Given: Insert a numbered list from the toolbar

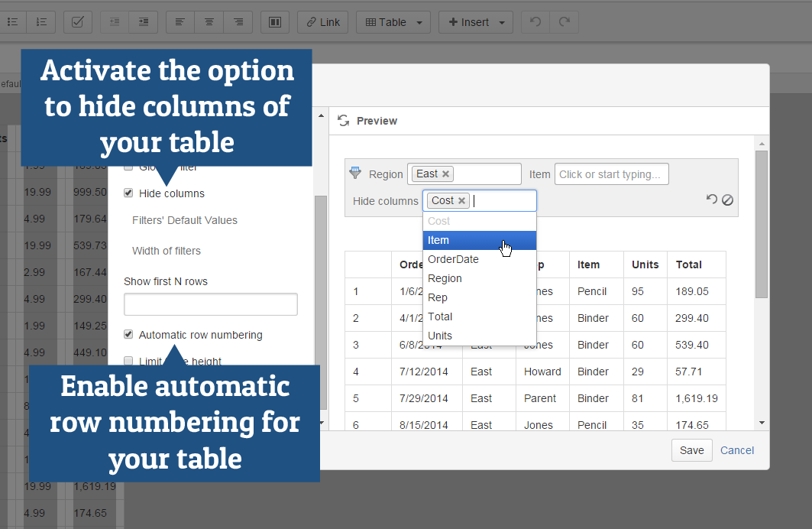Looking at the screenshot, I should point(41,22).
